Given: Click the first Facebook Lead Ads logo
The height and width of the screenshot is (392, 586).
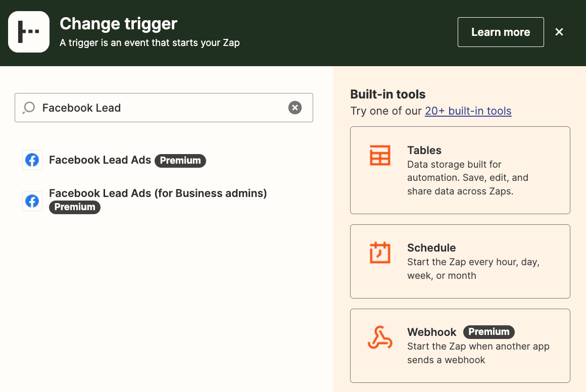Looking at the screenshot, I should pos(32,160).
